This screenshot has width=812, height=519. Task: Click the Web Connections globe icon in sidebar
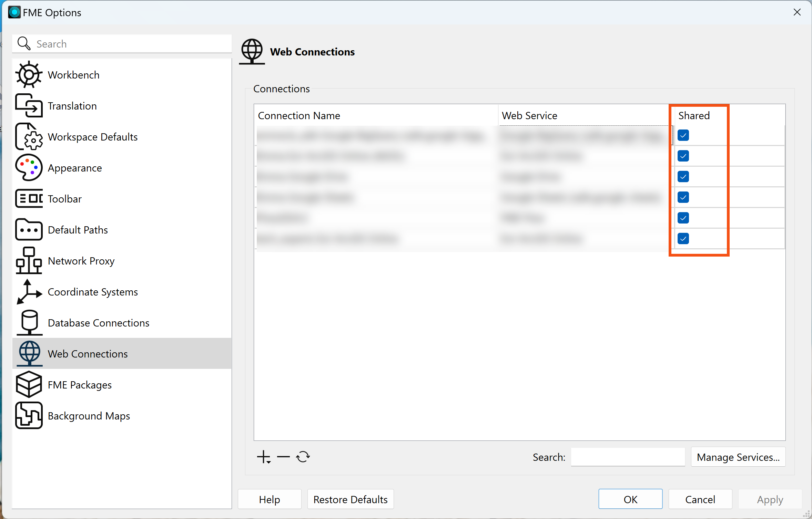pos(30,354)
